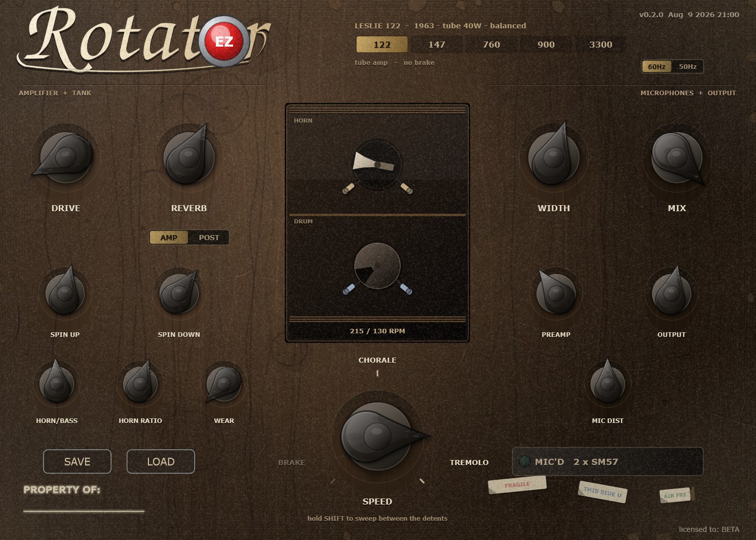The image size is (756, 540).
Task: Click the Rotator logo title
Action: (144, 40)
